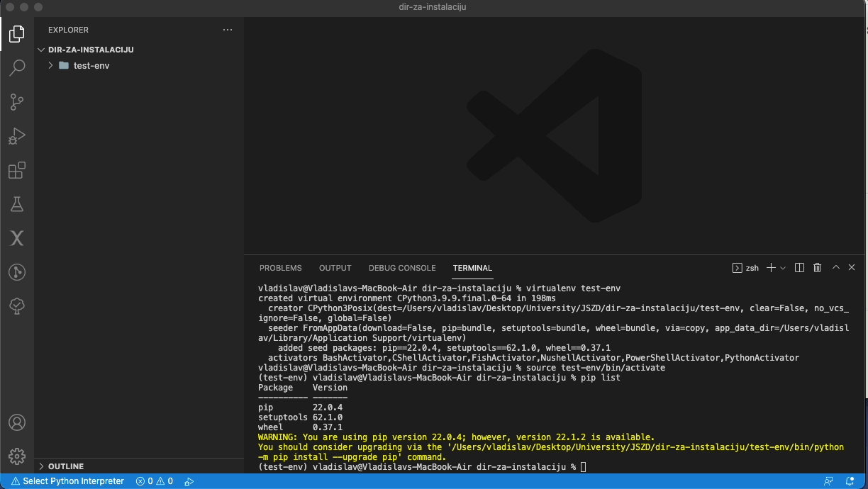Open the tree with checkmark icon

(17, 306)
